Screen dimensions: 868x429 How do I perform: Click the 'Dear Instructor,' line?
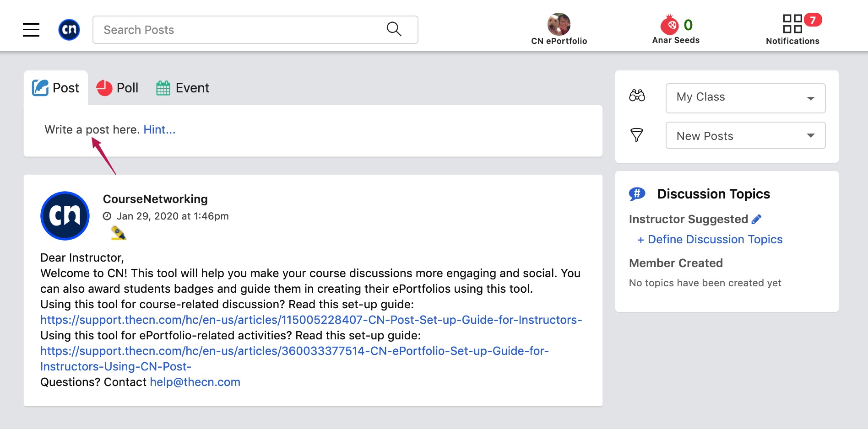(82, 257)
